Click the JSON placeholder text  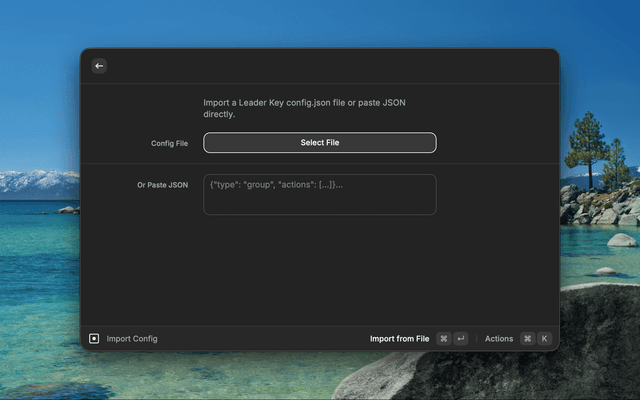[277, 185]
